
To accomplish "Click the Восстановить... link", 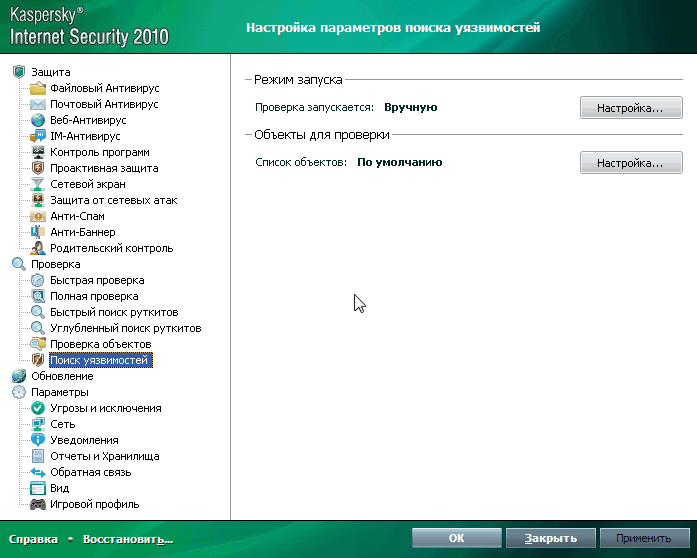I will pos(128,539).
